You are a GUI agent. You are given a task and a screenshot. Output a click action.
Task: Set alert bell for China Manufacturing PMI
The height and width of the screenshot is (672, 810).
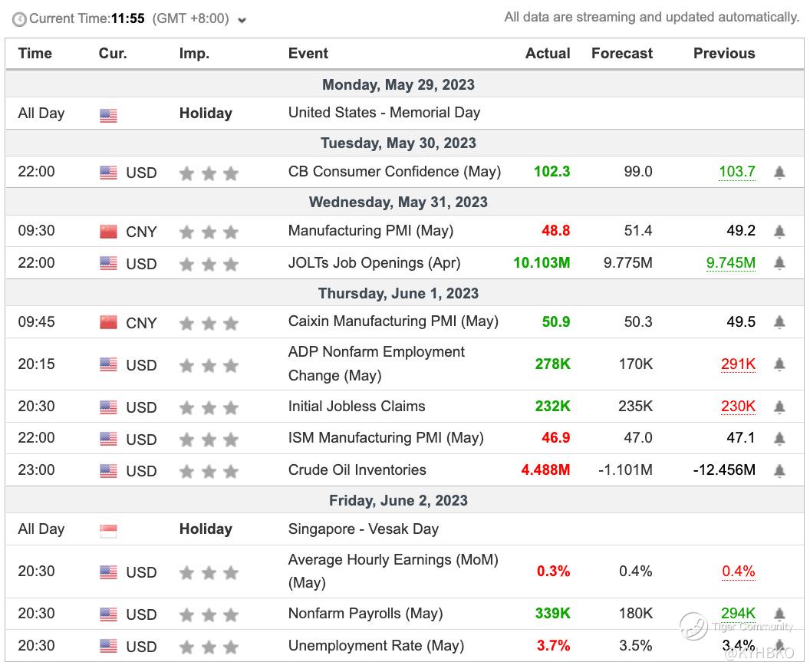point(779,231)
